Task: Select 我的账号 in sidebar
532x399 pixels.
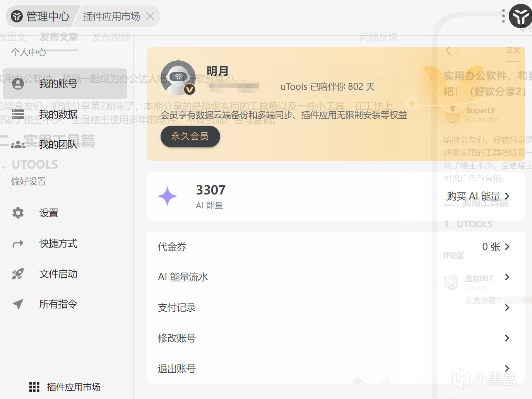Action: pos(65,84)
